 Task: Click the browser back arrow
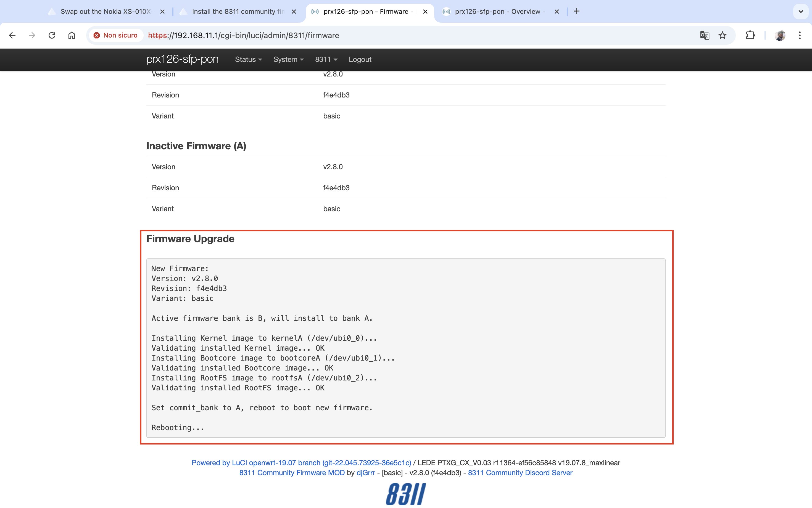pos(12,35)
